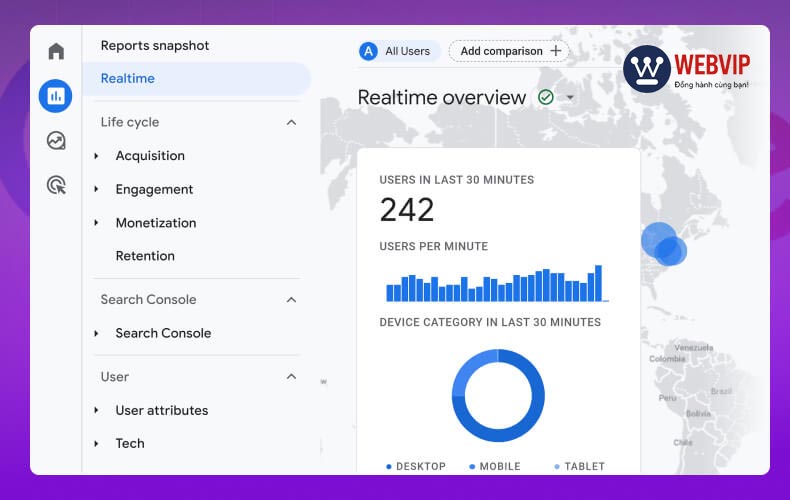Screen dimensions: 790x500
Task: Select the Realtime menu item
Action: pos(128,78)
